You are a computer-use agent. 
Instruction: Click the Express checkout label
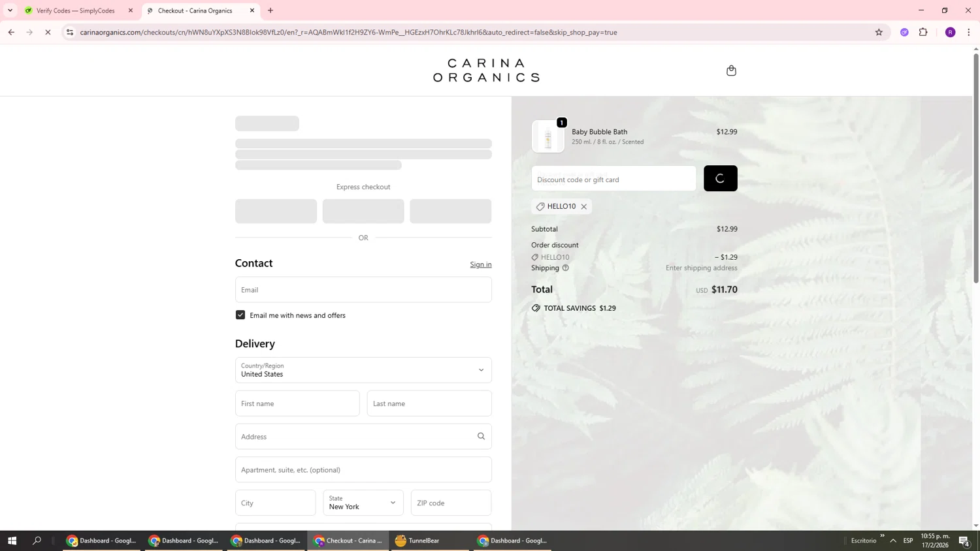pos(363,187)
